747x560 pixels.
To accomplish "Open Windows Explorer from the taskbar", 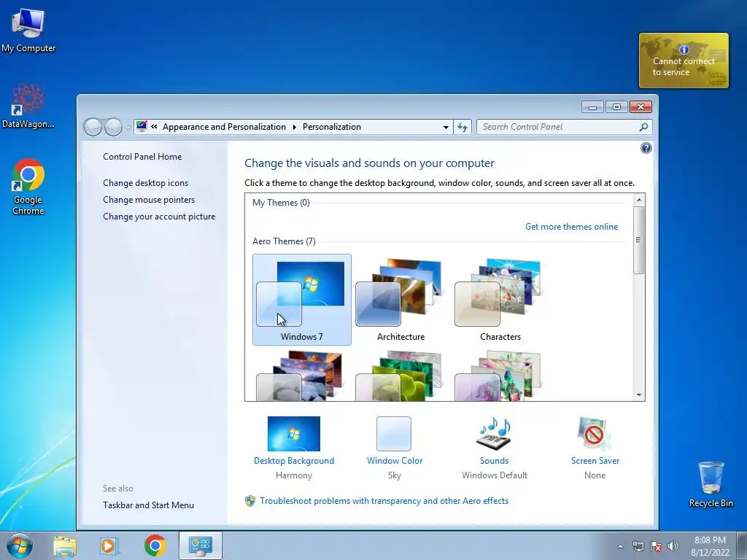I will coord(65,545).
